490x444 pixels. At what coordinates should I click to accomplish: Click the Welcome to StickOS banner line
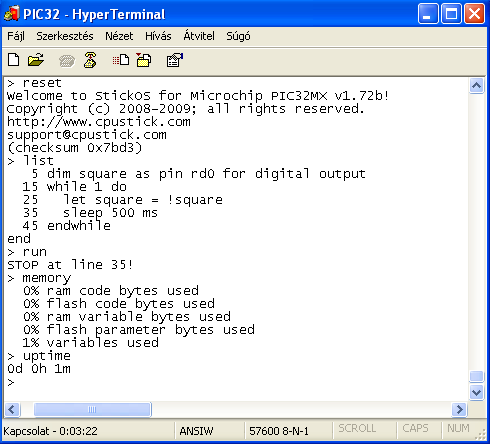[x=198, y=96]
